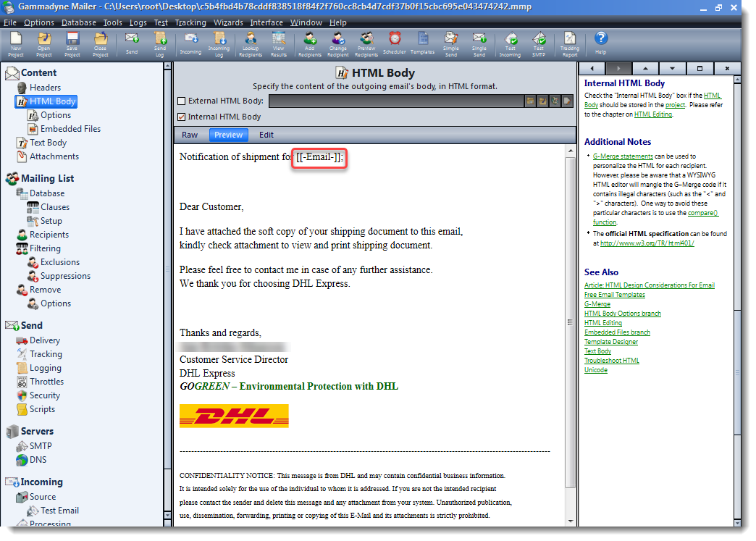
Task: Click the Single Send toolbar icon
Action: pos(479,44)
